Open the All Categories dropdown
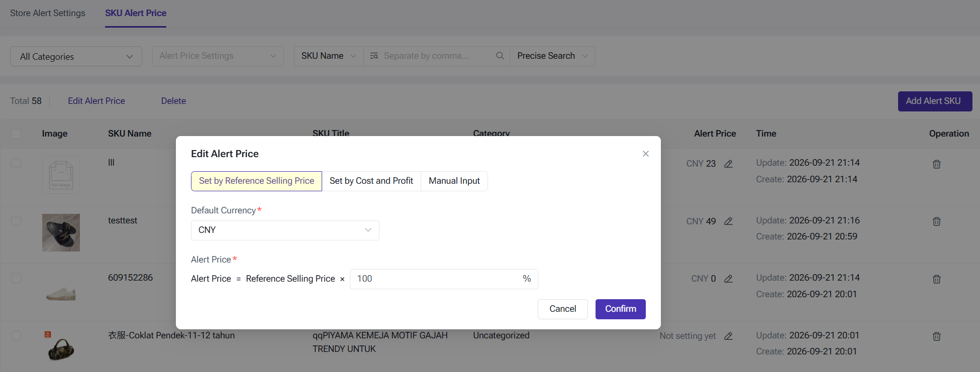980x372 pixels. click(76, 56)
